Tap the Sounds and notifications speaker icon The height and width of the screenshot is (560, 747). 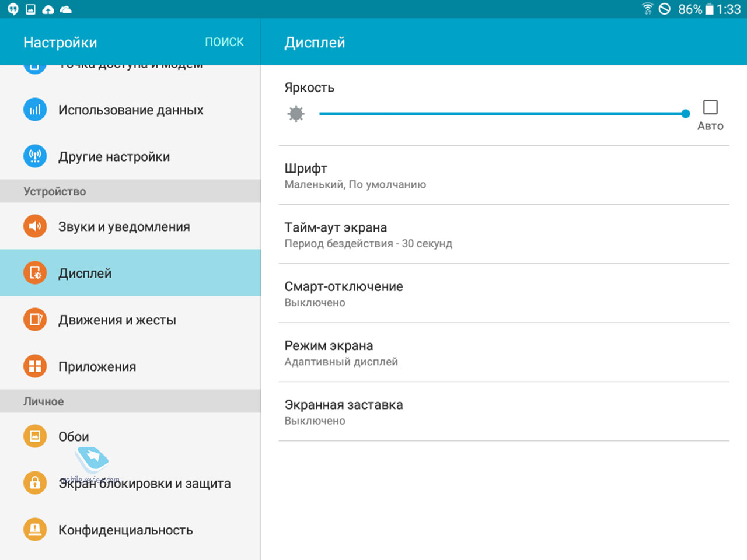tap(35, 226)
